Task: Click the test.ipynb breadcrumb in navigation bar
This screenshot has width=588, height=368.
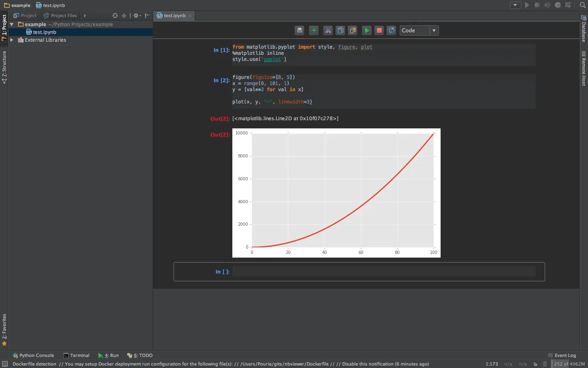Action: click(51, 5)
